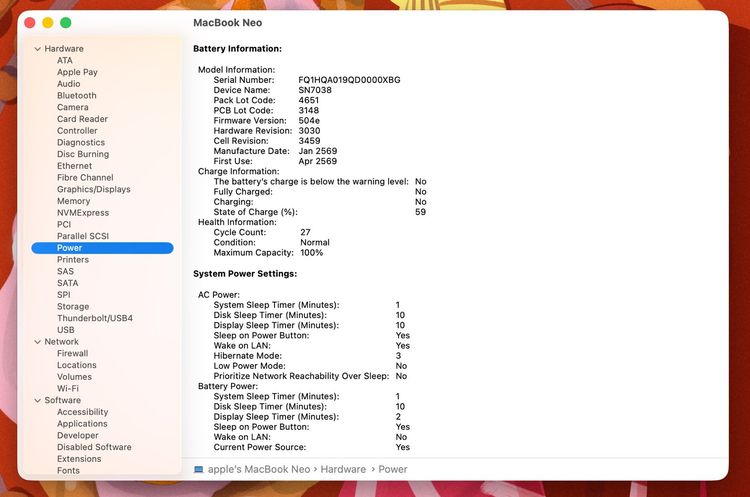Select SAS under Hardware
Viewport: 750px width, 497px height.
[x=65, y=271]
